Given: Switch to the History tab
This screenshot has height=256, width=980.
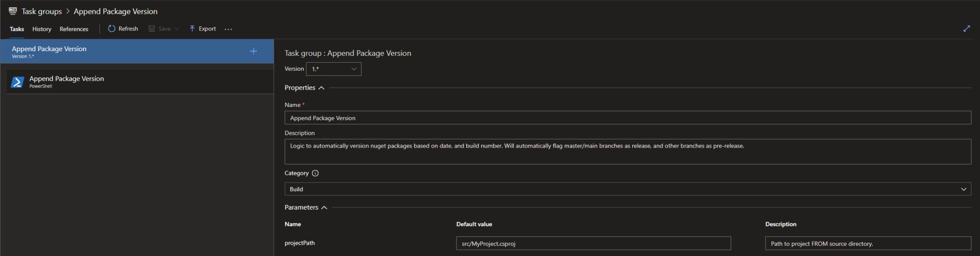Looking at the screenshot, I should 42,29.
